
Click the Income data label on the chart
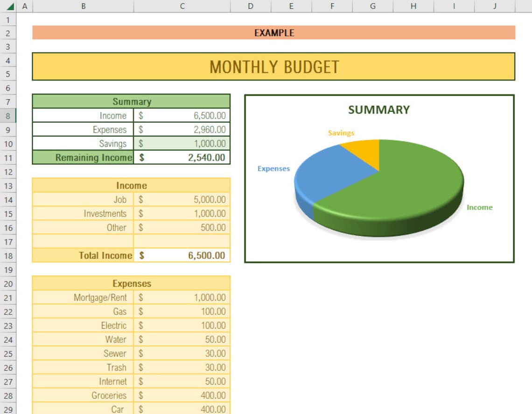coord(480,207)
